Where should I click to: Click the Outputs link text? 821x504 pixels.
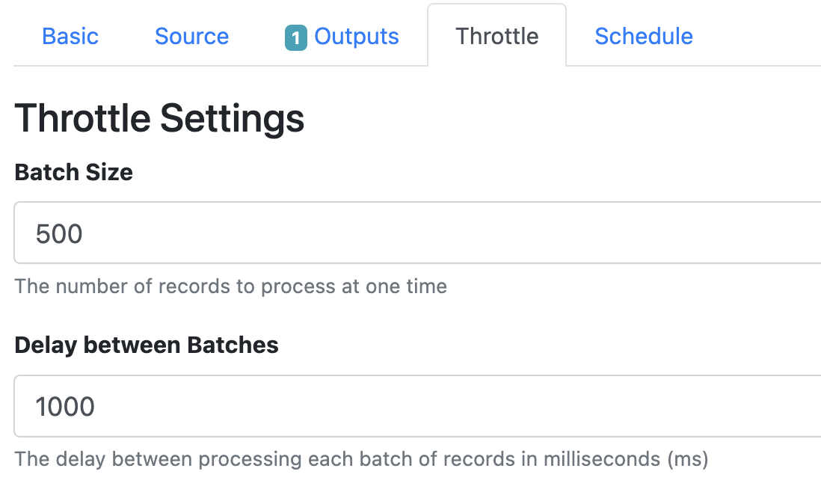point(356,36)
